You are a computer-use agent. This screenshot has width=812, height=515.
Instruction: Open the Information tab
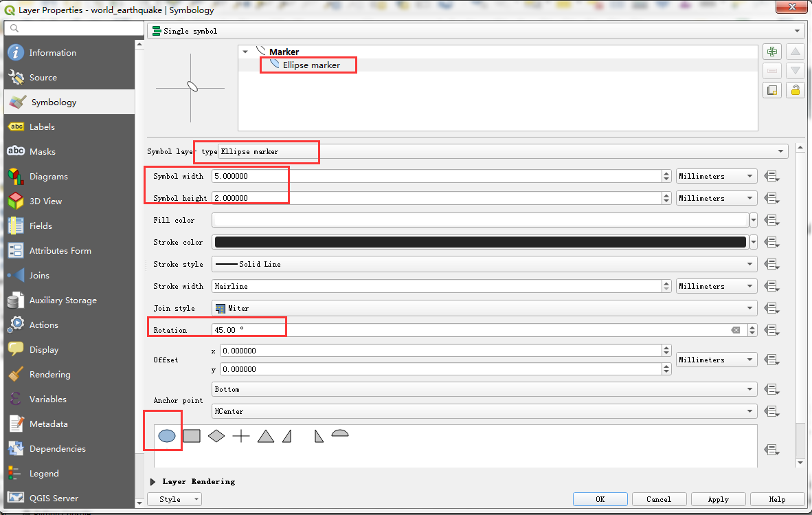point(69,53)
